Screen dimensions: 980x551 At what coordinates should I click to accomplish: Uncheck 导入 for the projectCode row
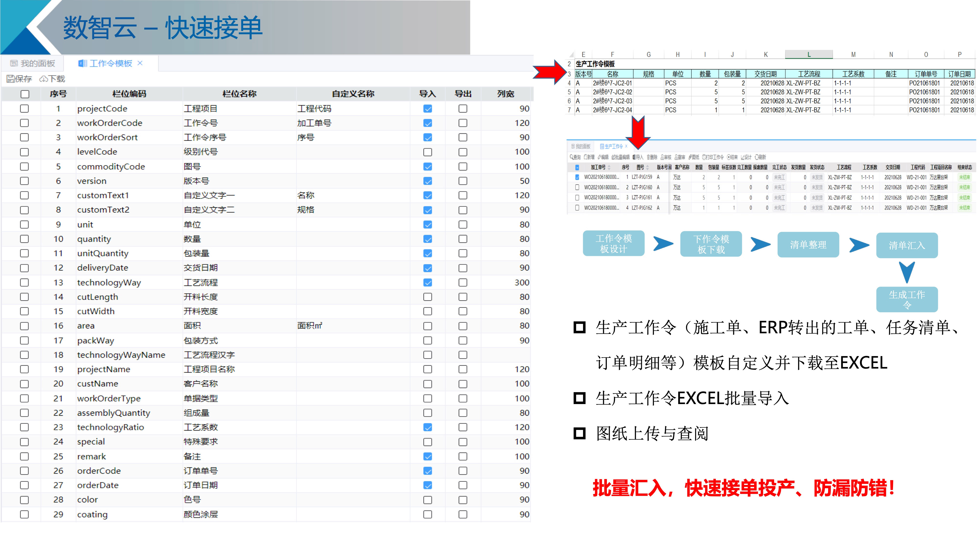(x=428, y=109)
